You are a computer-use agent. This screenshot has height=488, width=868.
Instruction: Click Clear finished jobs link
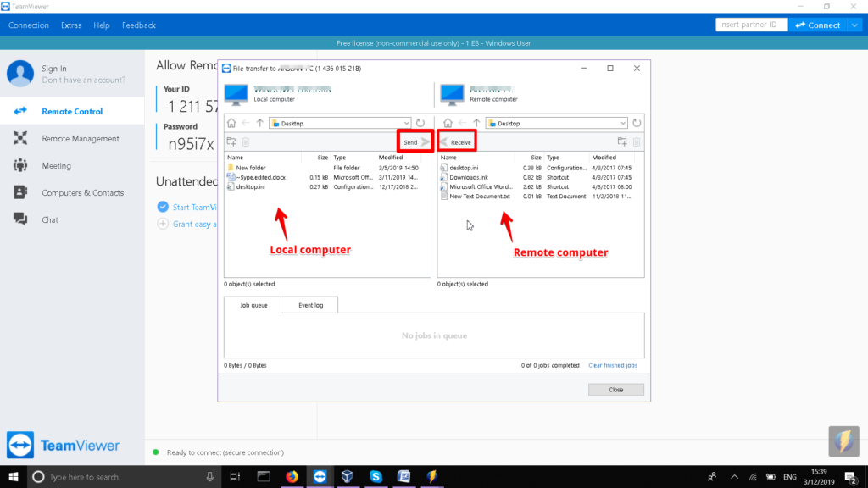pyautogui.click(x=612, y=365)
